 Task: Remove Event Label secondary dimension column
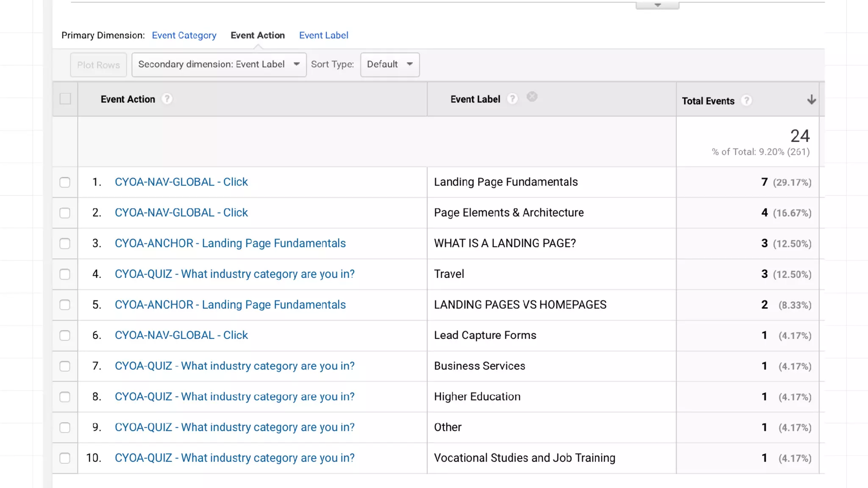pos(532,97)
